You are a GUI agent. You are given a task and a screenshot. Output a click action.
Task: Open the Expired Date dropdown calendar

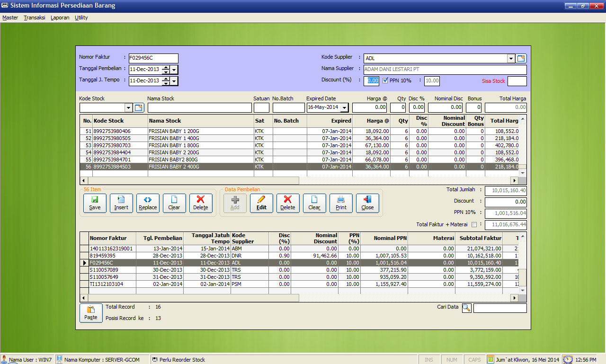tap(344, 108)
